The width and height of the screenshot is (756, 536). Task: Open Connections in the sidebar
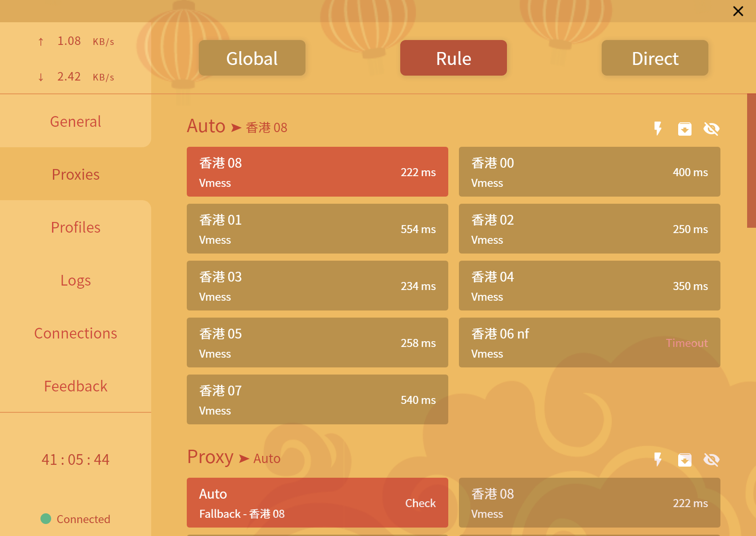76,333
